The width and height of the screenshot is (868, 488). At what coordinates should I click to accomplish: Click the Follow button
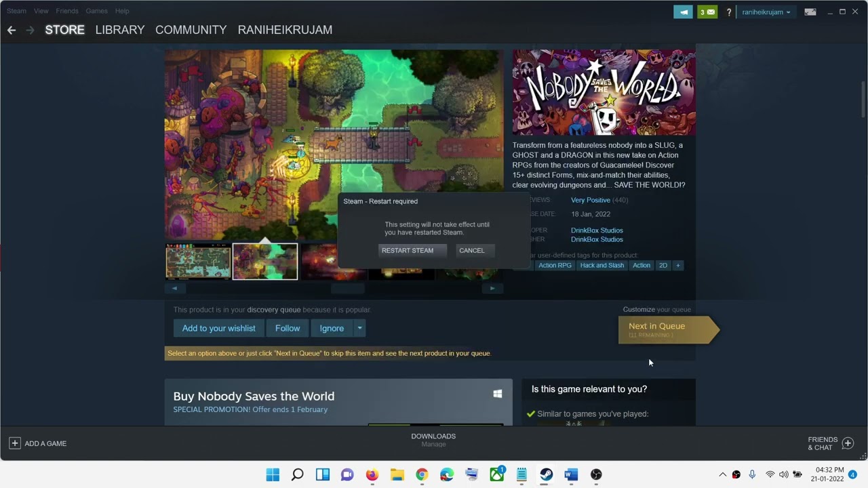click(x=288, y=328)
